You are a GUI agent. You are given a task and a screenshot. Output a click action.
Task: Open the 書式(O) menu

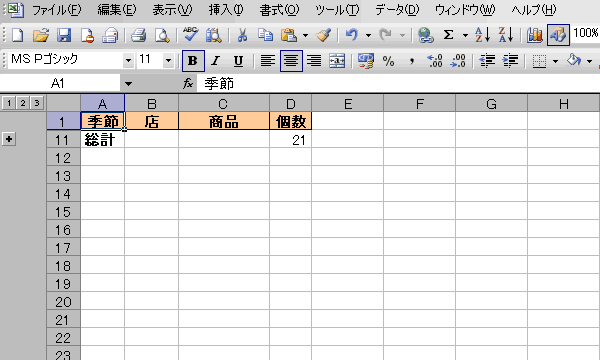click(x=279, y=10)
